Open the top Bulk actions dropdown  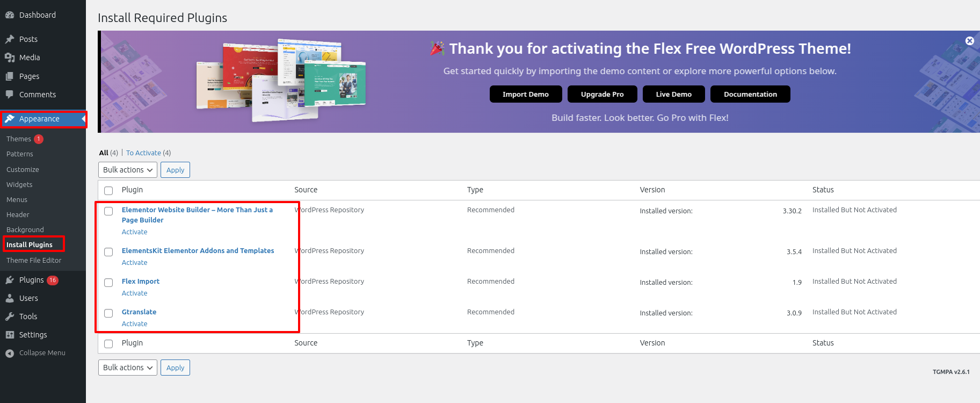[x=128, y=170]
